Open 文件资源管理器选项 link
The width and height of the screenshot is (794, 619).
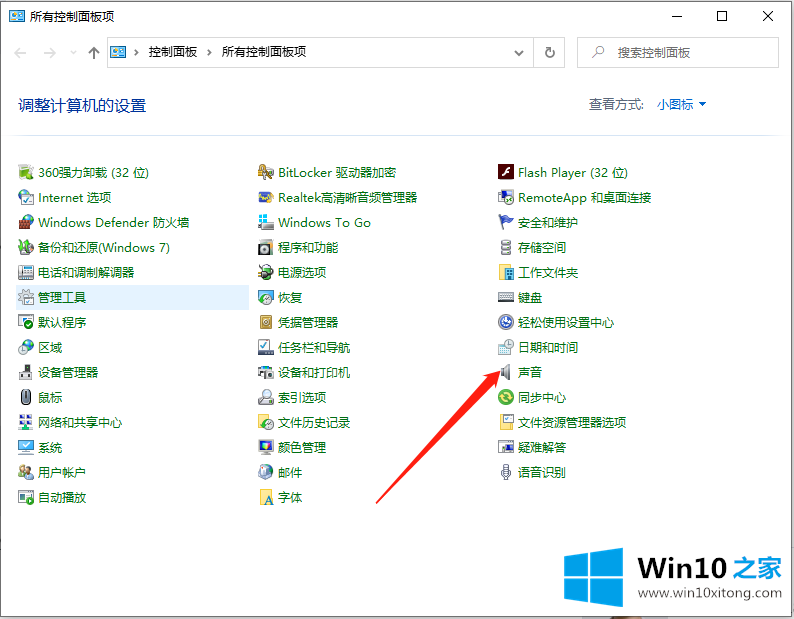click(x=572, y=422)
